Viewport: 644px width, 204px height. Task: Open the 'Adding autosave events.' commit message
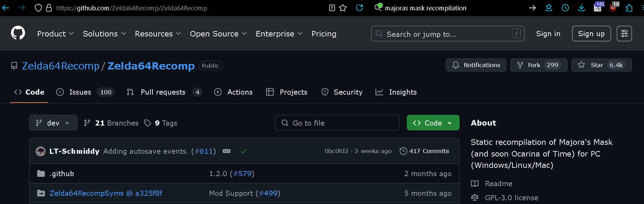click(x=146, y=151)
